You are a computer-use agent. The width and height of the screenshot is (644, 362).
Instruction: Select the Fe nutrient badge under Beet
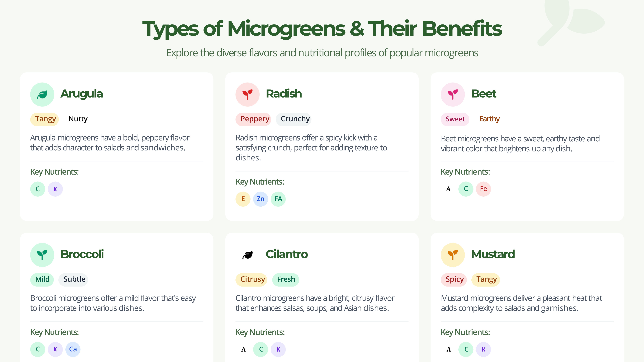pos(483,189)
